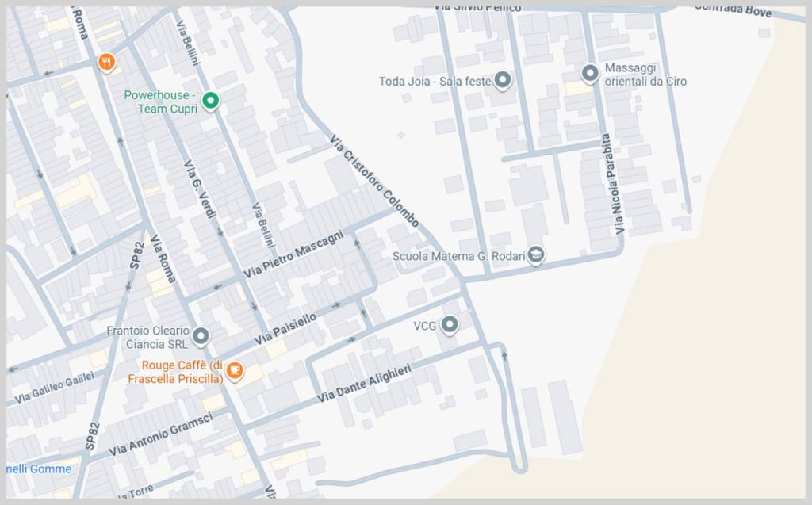The image size is (812, 505).
Task: Click the Via Antonio Gramsci street label
Action: (160, 432)
